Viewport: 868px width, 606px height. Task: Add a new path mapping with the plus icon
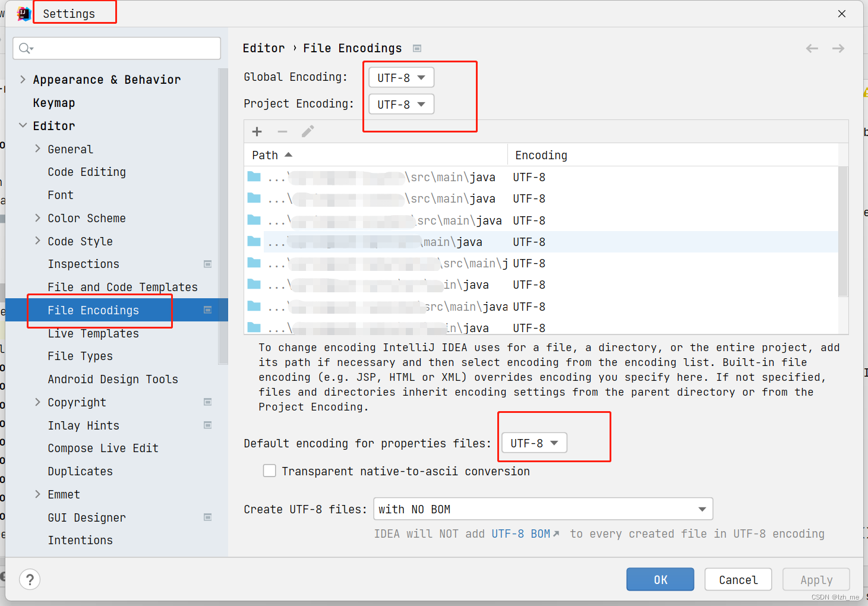256,131
